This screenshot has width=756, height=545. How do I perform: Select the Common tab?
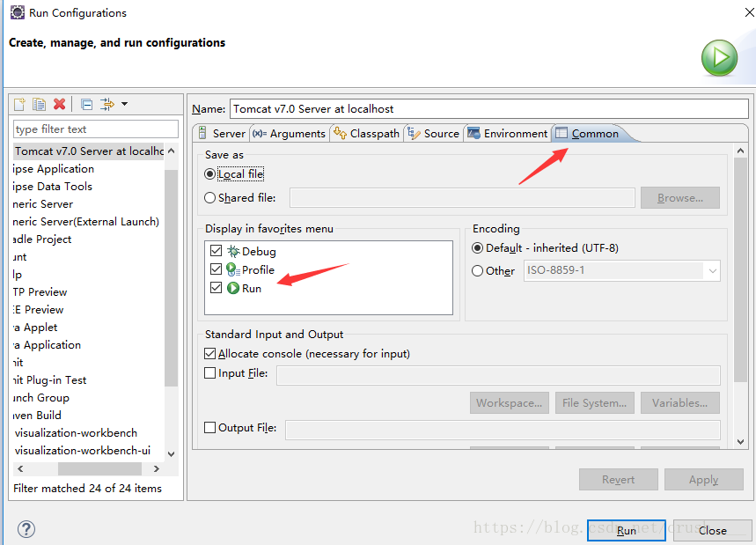[x=587, y=134]
